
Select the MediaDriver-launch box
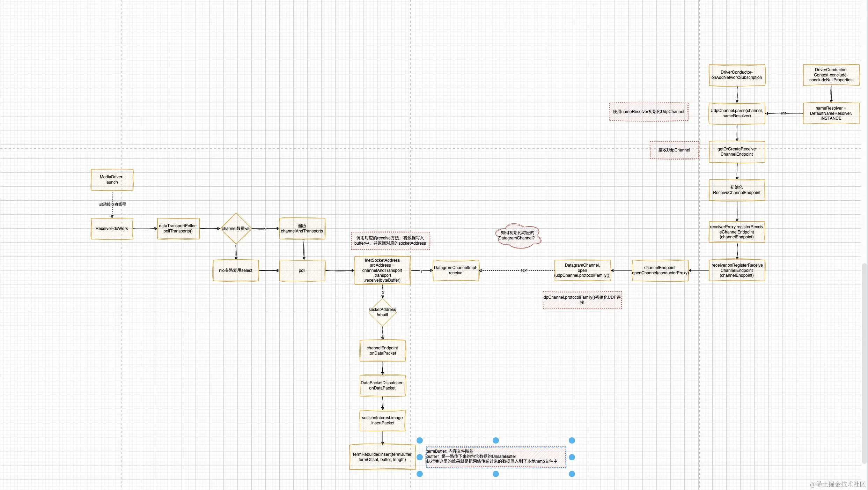(x=112, y=180)
